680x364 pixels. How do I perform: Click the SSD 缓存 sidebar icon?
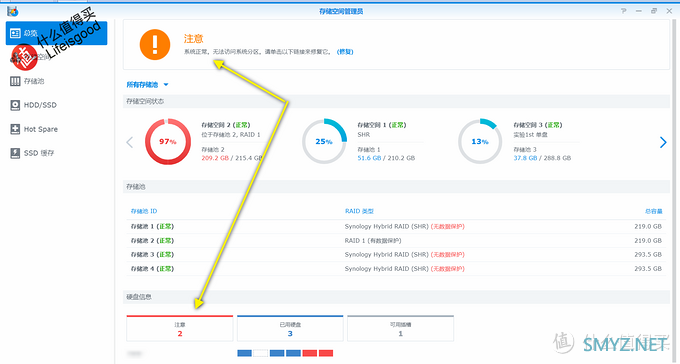tap(15, 153)
